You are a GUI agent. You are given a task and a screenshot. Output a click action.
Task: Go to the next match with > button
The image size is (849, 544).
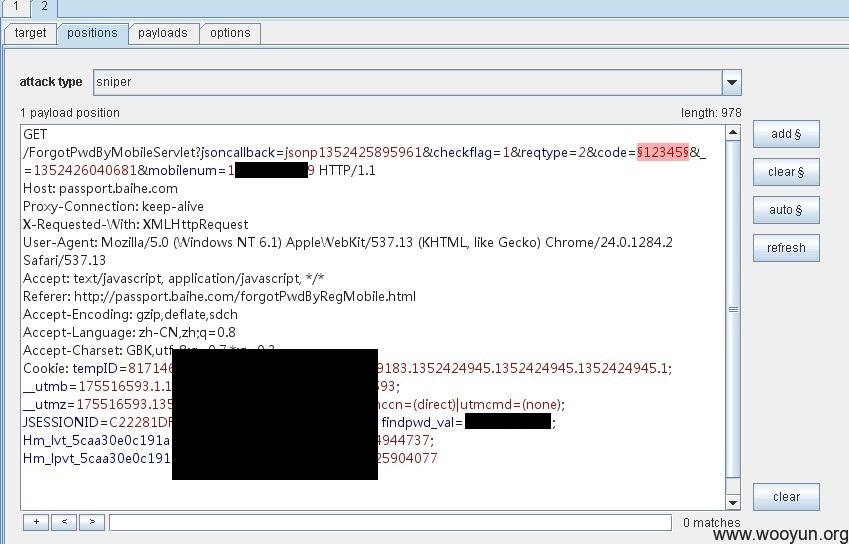pos(92,522)
